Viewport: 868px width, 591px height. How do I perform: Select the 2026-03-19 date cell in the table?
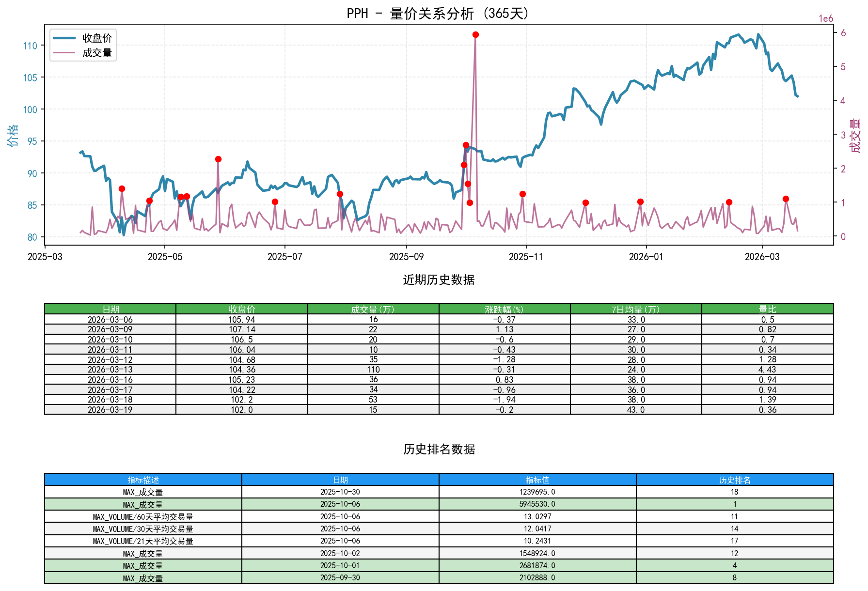[110, 409]
